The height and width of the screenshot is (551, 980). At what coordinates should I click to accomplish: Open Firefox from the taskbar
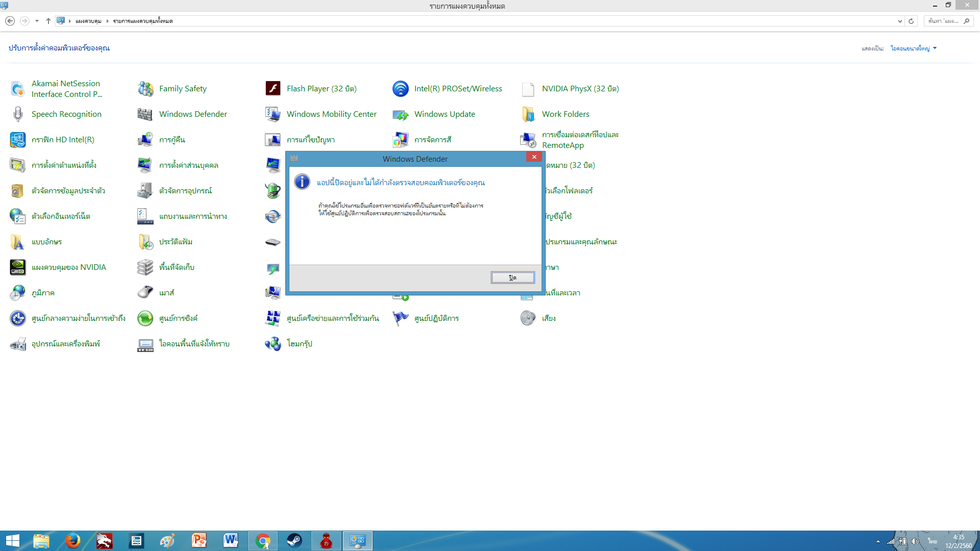click(72, 540)
